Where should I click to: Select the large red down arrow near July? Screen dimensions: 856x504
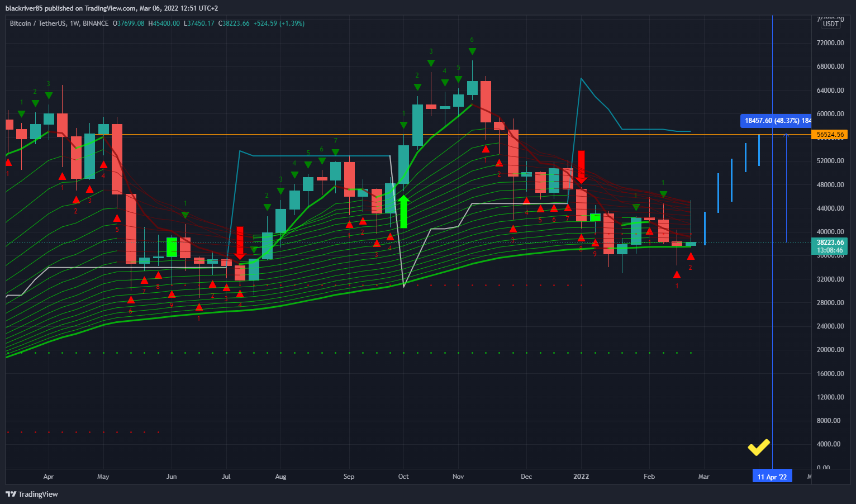click(240, 243)
